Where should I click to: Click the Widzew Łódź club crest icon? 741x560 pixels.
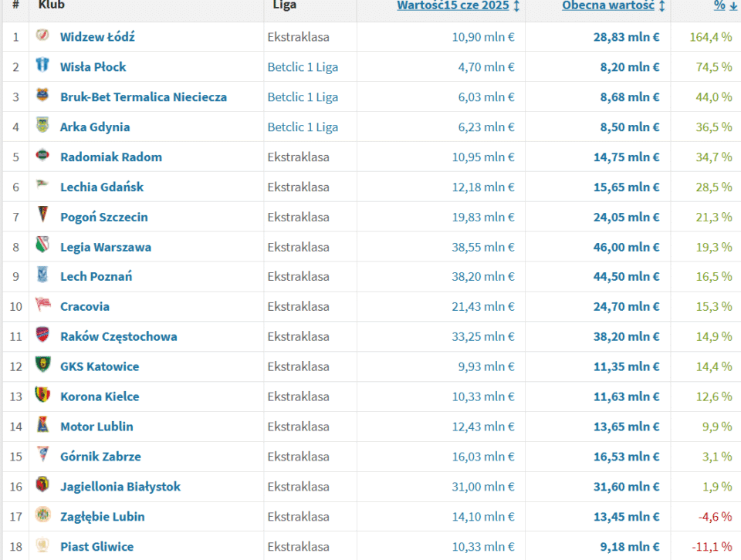42,36
